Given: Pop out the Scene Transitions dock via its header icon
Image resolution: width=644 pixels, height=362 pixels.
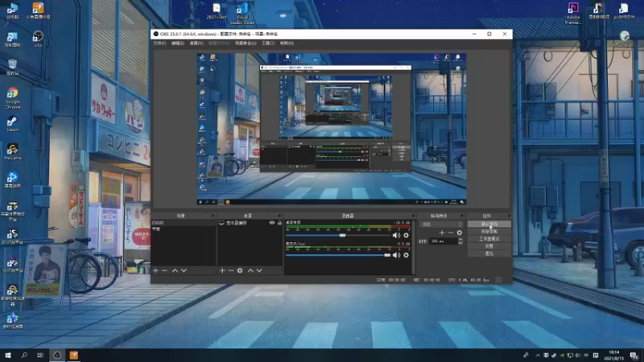Looking at the screenshot, I should click(462, 216).
